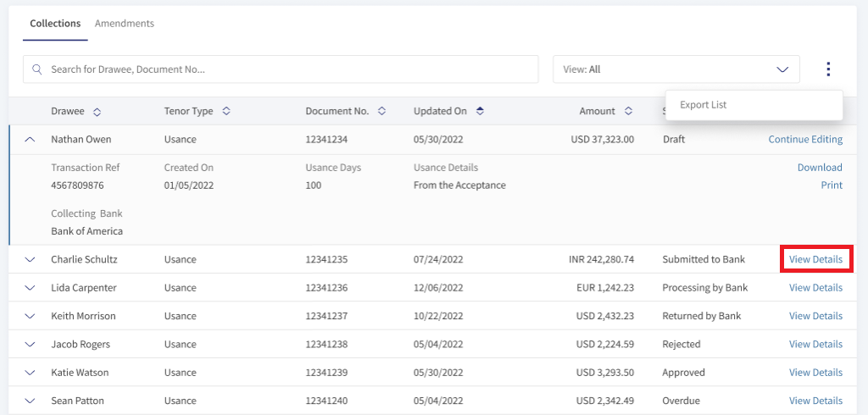Image resolution: width=868 pixels, height=415 pixels.
Task: Switch to the Amendments tab
Action: 125,24
